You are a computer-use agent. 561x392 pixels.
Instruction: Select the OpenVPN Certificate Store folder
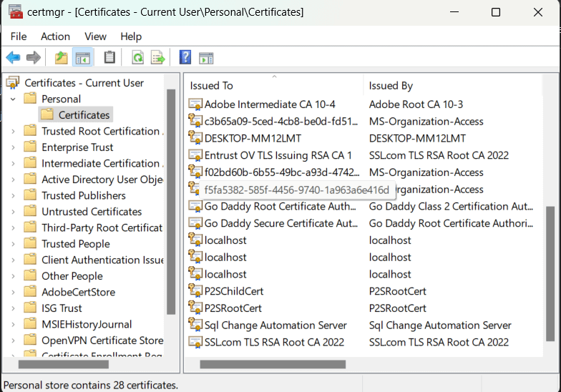click(102, 340)
